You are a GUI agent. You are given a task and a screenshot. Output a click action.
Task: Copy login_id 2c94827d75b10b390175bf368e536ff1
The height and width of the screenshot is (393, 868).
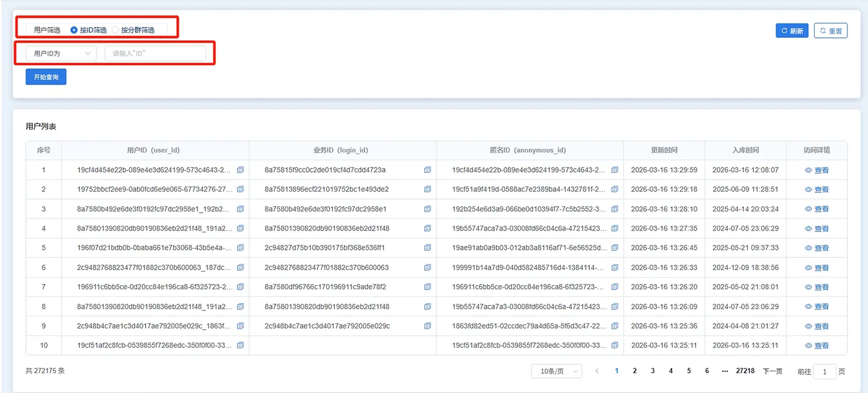coord(427,248)
